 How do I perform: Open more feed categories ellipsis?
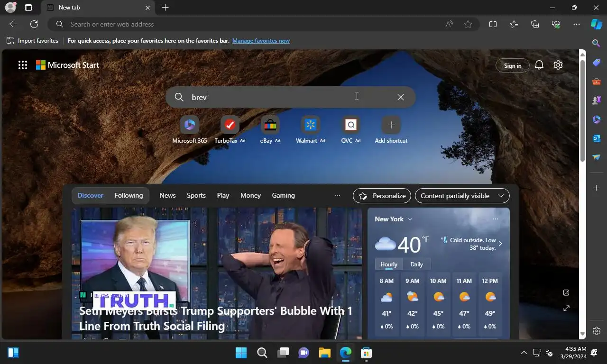pos(338,196)
